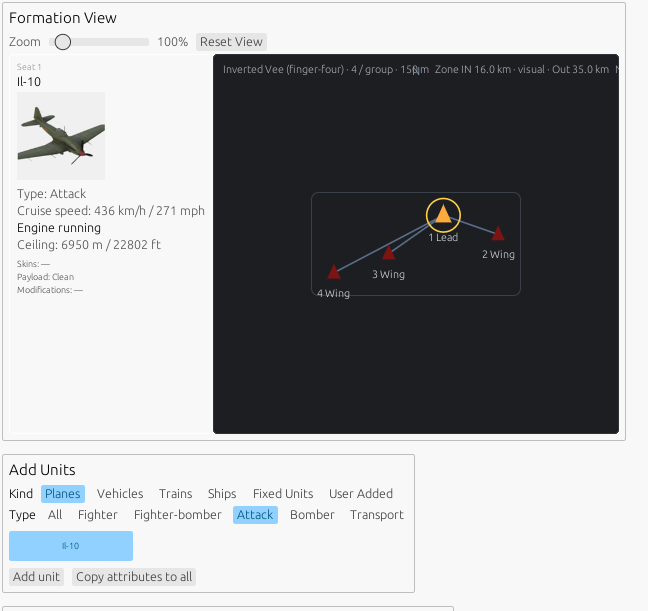Click the Payload: Clean text
The image size is (648, 611).
click(x=45, y=277)
